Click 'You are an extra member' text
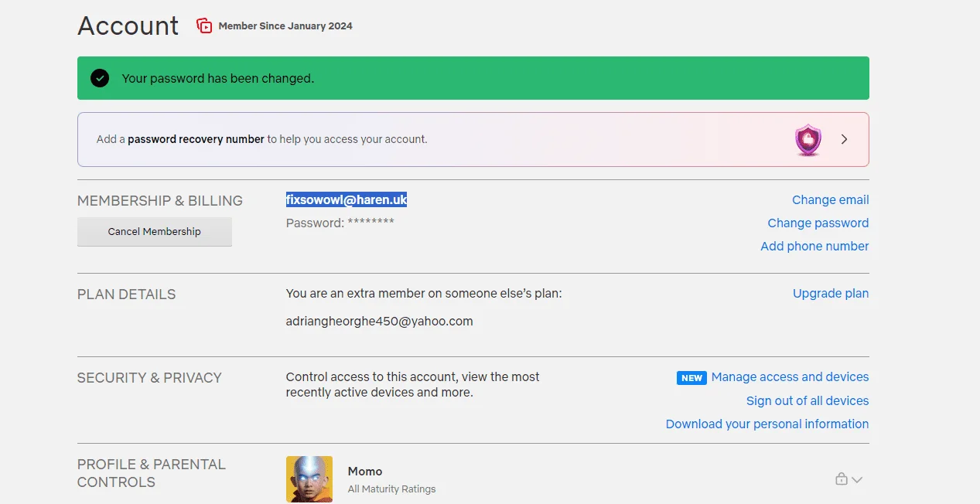Screen dimensions: 980x504 tap(424, 294)
